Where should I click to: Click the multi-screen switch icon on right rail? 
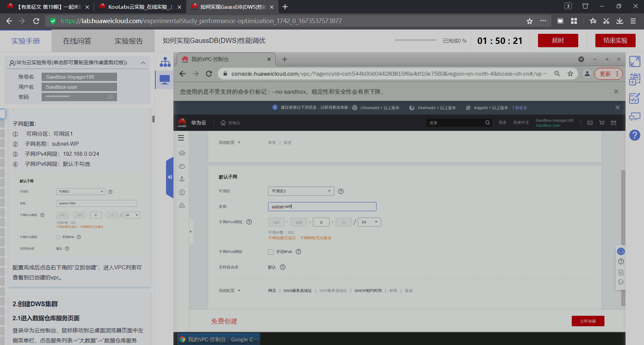pyautogui.click(x=635, y=117)
